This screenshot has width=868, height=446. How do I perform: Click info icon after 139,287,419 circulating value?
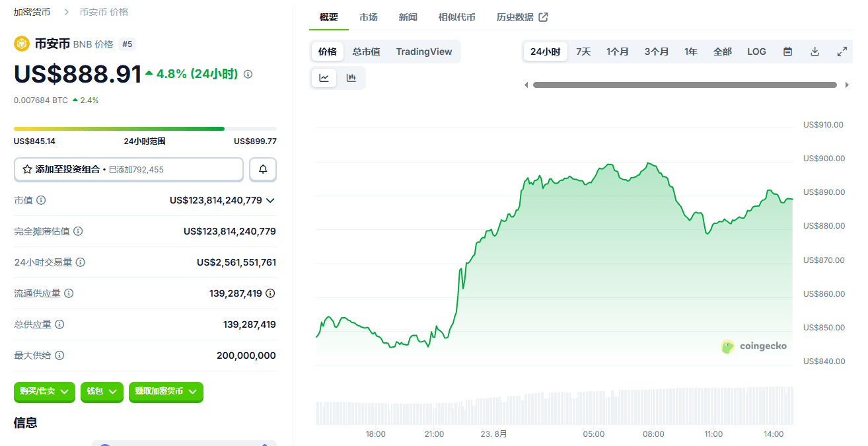pyautogui.click(x=270, y=293)
